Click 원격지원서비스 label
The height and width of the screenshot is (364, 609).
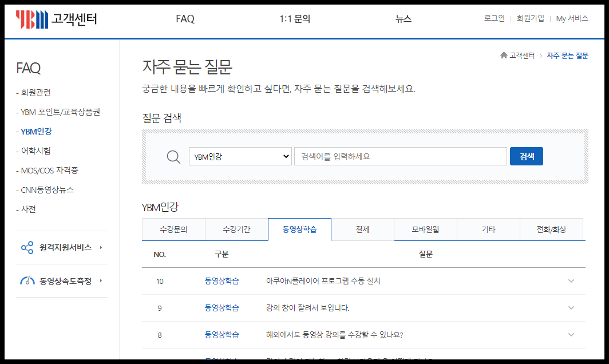[x=65, y=247]
